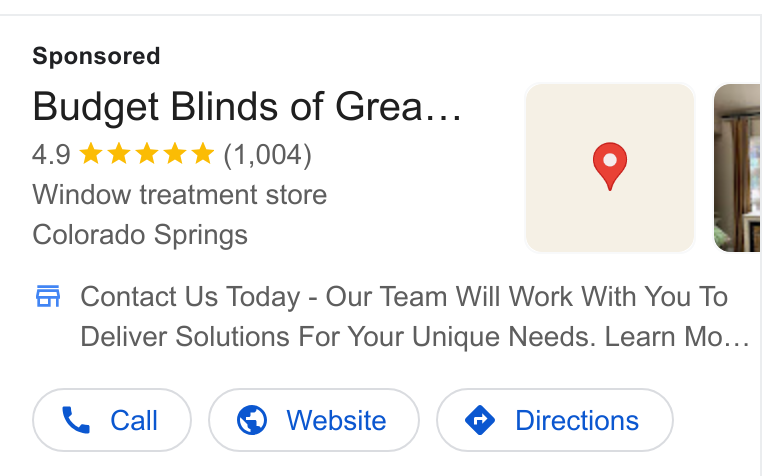The height and width of the screenshot is (476, 776).
Task: Click the 4.9 rating number
Action: point(51,154)
